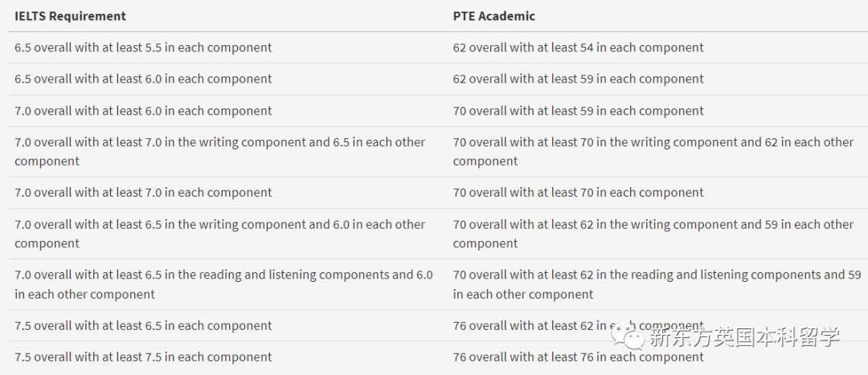Select PTE 62 overall at least 59 cell
The width and height of the screenshot is (868, 375).
click(x=579, y=79)
